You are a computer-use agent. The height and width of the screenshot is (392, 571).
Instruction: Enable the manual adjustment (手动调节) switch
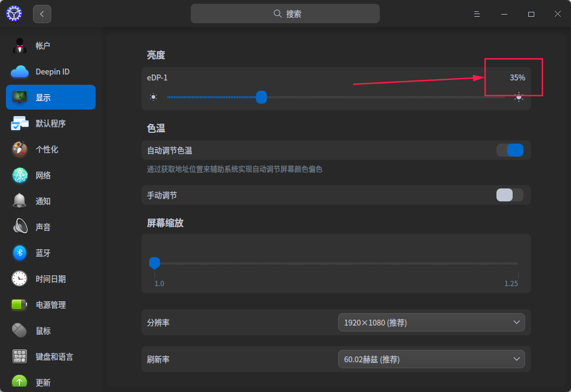tap(510, 195)
